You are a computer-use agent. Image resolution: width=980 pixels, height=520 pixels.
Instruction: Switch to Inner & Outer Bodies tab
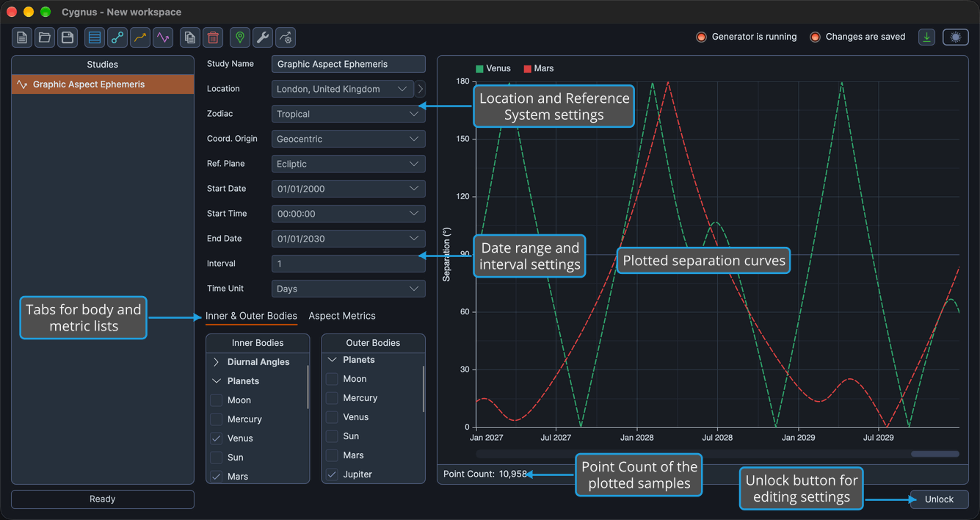click(251, 316)
